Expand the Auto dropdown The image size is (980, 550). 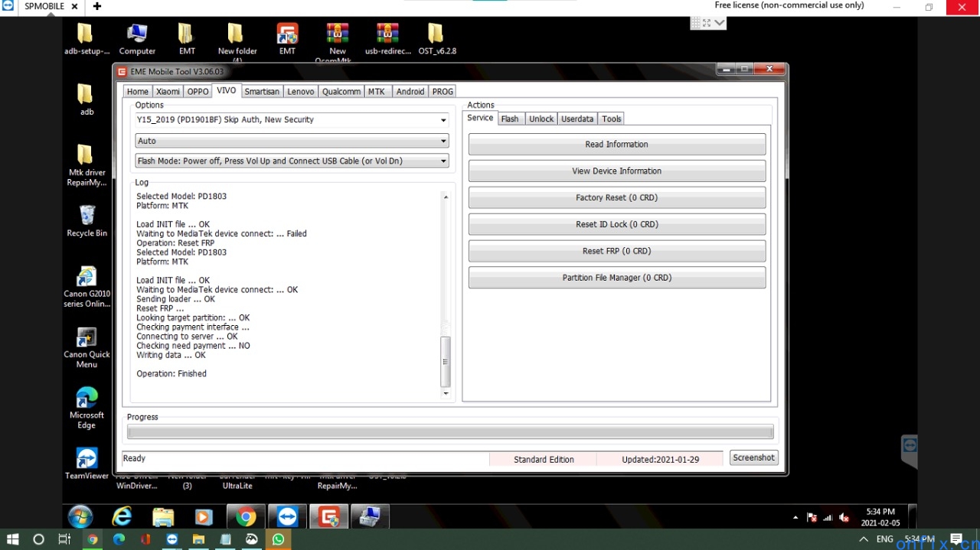443,142
